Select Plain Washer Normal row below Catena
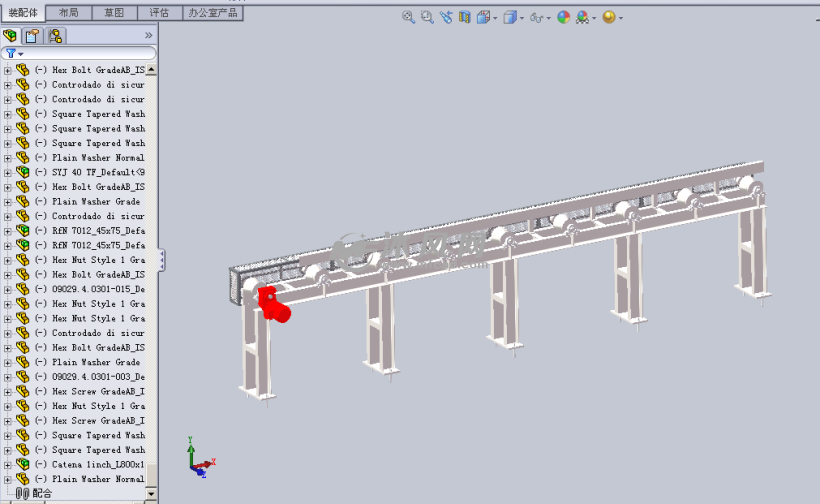 coord(89,479)
